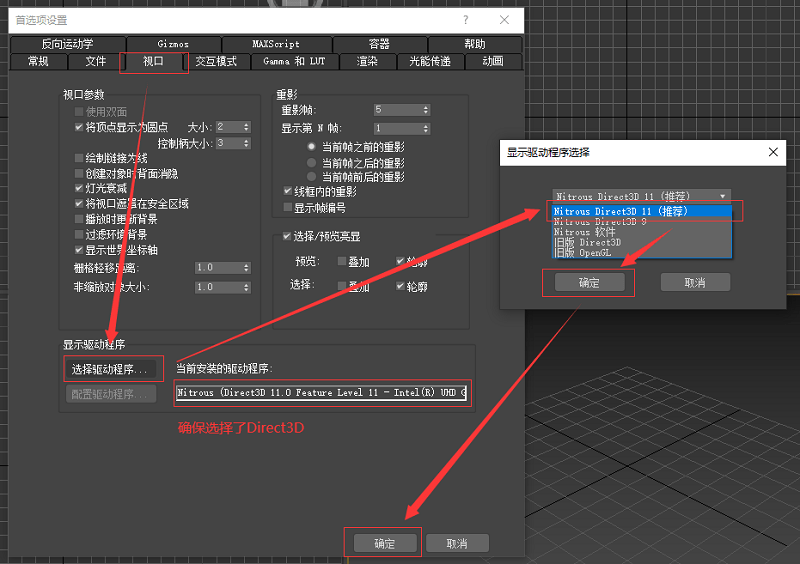Select 当前帧之前的重影 radio button
The width and height of the screenshot is (800, 564).
311,146
